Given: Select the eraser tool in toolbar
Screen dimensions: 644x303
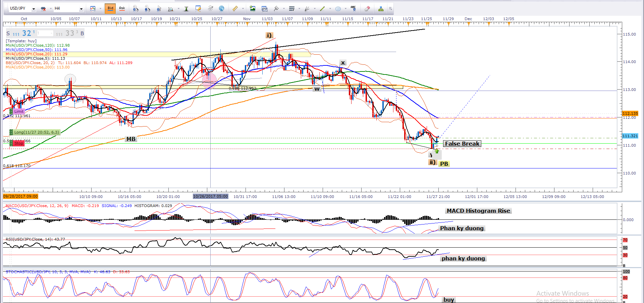Looking at the screenshot, I should (x=367, y=9).
